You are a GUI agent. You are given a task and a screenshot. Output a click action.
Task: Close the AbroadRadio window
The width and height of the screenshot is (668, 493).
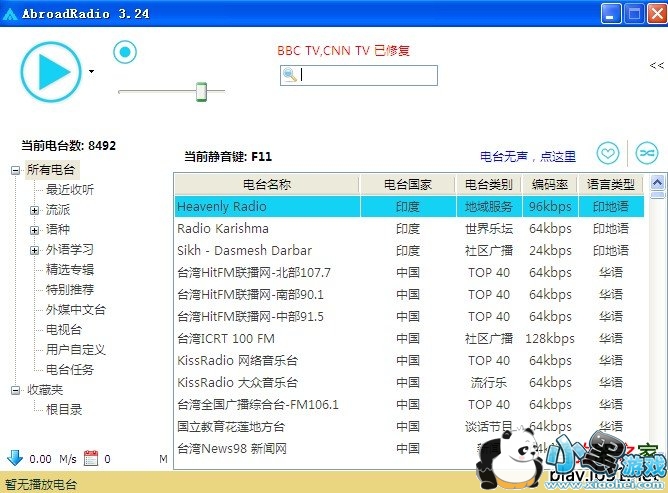656,14
